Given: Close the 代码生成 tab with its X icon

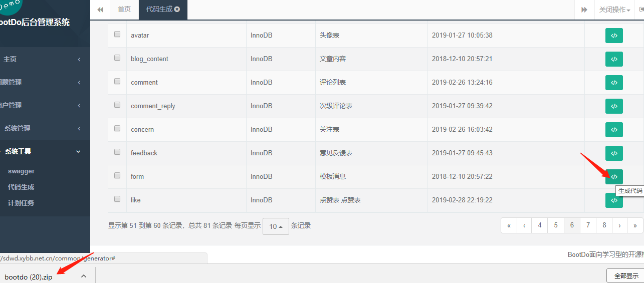Looking at the screenshot, I should 177,10.
